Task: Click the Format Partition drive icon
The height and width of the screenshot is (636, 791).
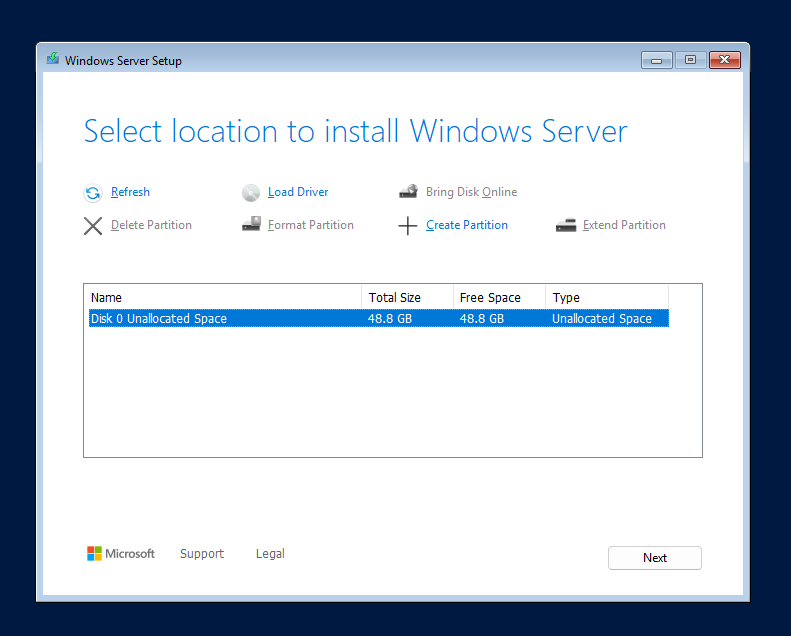Action: click(x=251, y=224)
